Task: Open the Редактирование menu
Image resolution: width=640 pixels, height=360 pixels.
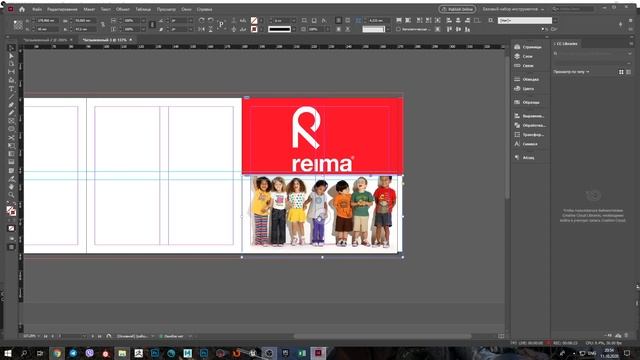Action: 62,9
